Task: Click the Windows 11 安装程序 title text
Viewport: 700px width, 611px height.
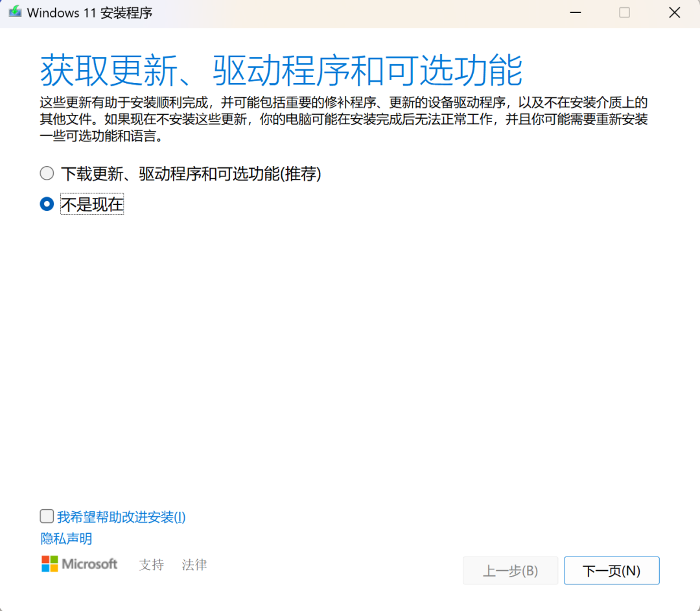Action: [x=89, y=13]
